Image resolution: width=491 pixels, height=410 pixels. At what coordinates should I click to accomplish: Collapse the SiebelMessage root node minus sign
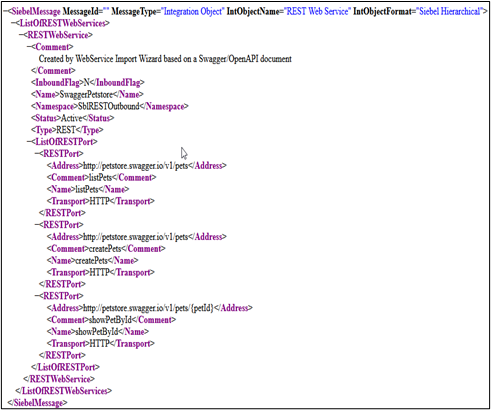[5, 11]
